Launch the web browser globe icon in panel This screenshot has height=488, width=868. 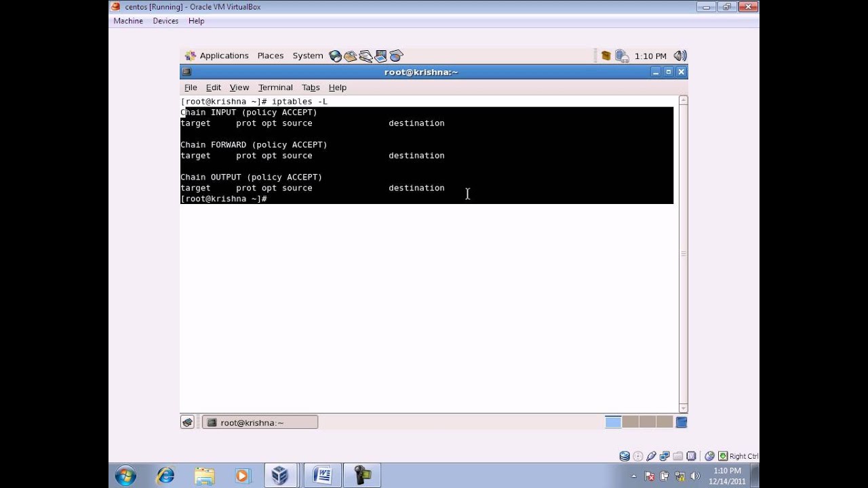coord(335,56)
